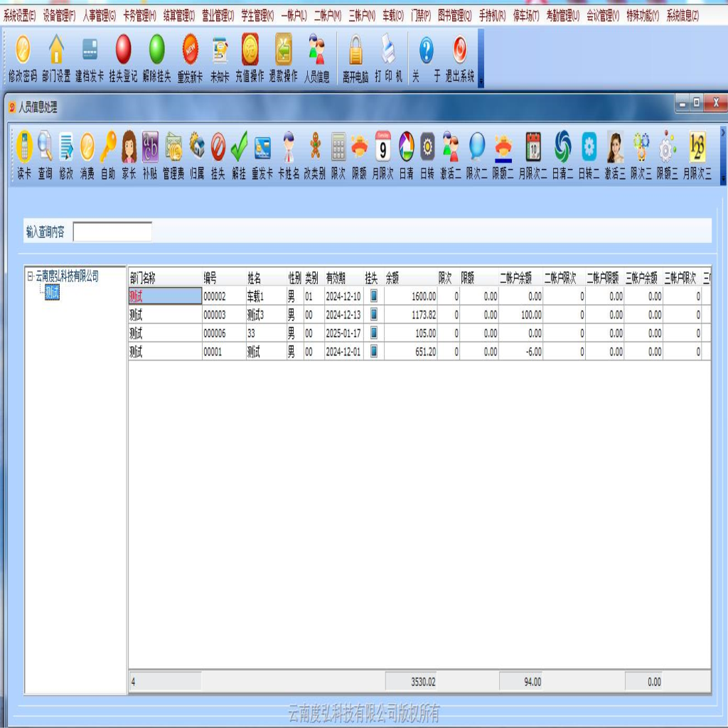
Task: Toggle the 挂失 box for row 000003
Action: pos(374,314)
